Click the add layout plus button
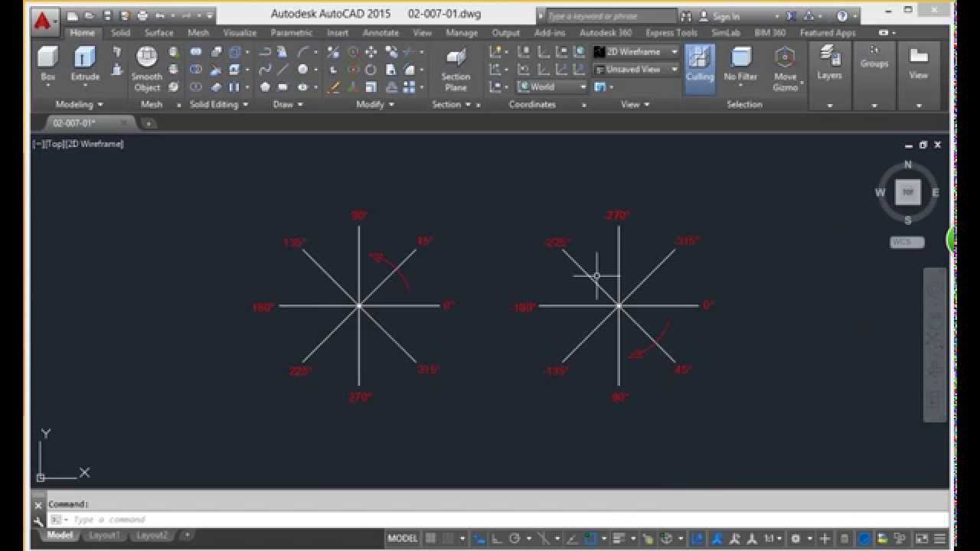The image size is (980, 551). pos(187,536)
